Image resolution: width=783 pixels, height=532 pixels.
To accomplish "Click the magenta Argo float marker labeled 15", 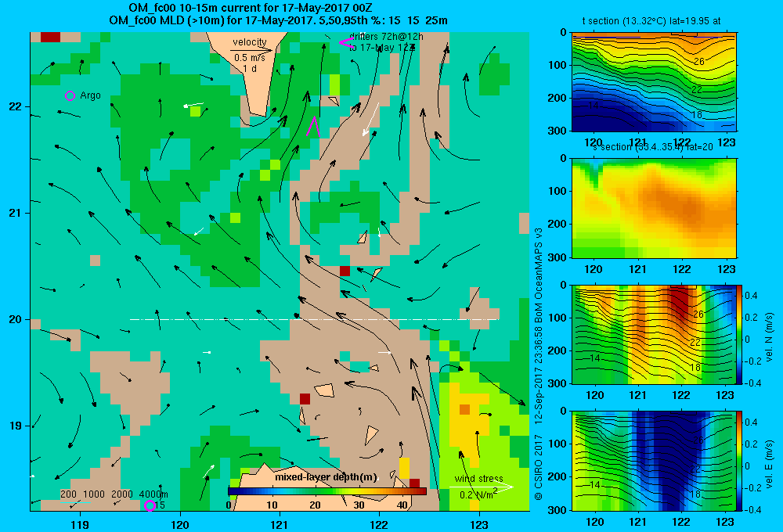I will pos(150,505).
